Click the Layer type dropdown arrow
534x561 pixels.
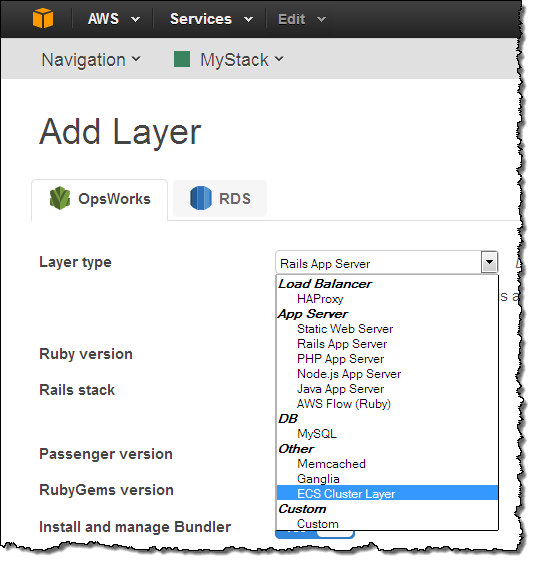tap(489, 262)
